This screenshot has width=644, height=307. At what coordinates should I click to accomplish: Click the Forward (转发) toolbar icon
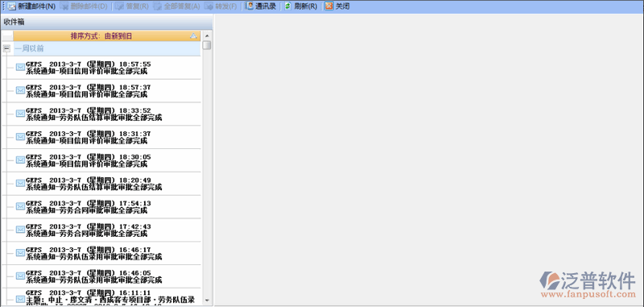tap(209, 6)
